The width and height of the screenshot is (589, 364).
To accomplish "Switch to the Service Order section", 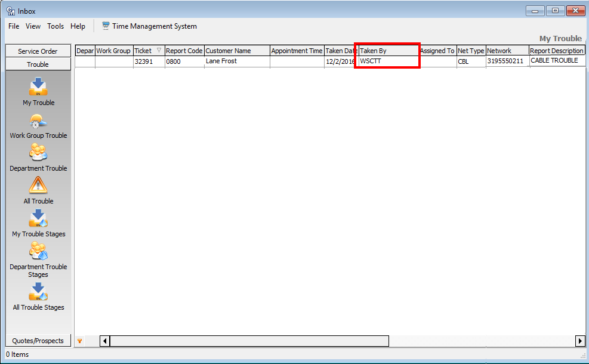I will pos(38,51).
